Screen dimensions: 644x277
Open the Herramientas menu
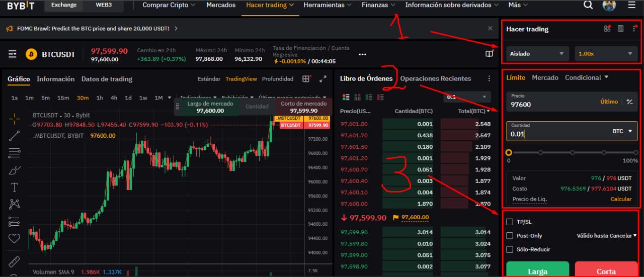(x=328, y=5)
